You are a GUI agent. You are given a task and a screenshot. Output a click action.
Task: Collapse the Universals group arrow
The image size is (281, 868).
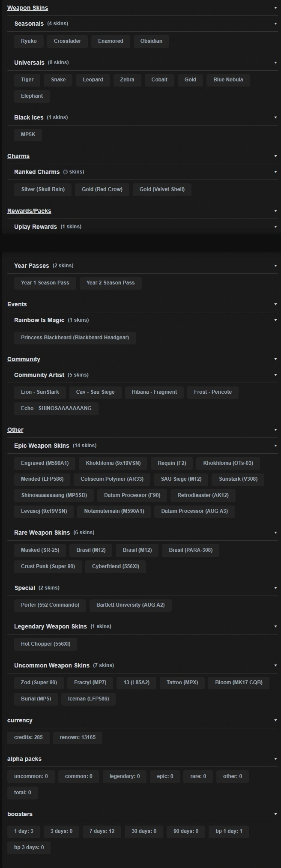[x=275, y=63]
